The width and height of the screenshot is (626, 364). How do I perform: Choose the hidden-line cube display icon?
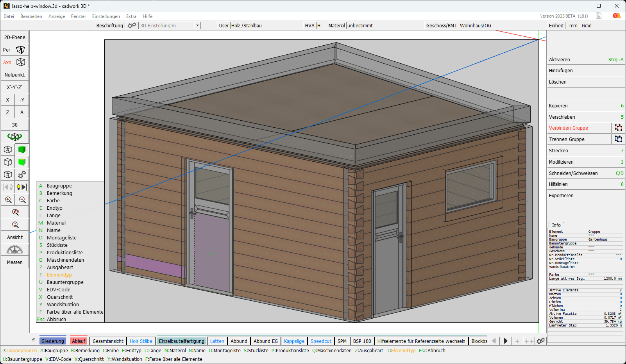[8, 162]
